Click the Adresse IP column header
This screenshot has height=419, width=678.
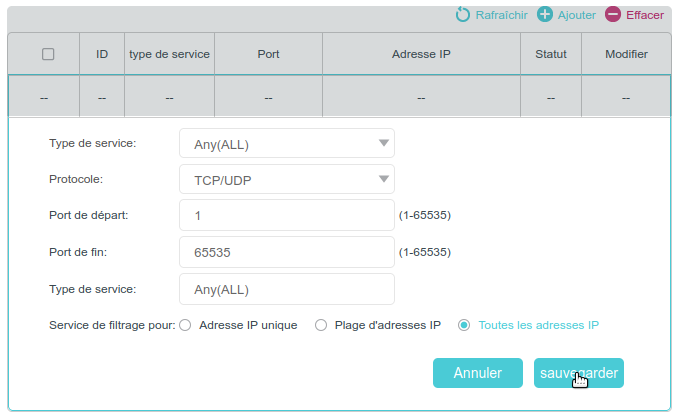click(x=421, y=54)
